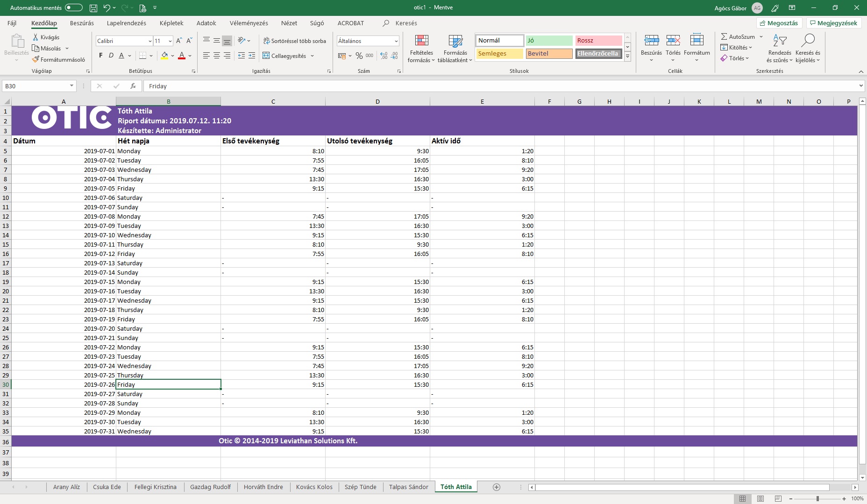Open the Calibri font name dropdown
867x504 pixels.
pyautogui.click(x=149, y=41)
